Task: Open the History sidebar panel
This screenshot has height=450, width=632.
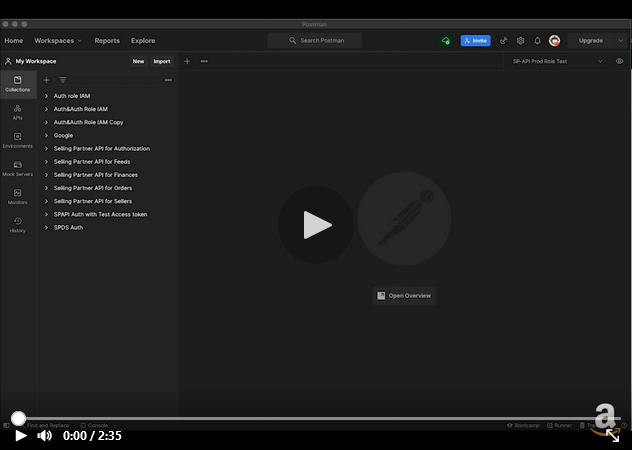Action: click(x=17, y=225)
